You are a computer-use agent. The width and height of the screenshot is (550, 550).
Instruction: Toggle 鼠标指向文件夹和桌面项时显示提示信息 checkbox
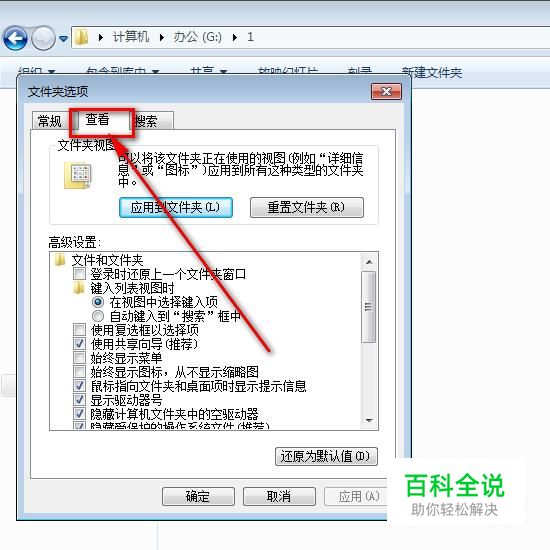(x=79, y=386)
